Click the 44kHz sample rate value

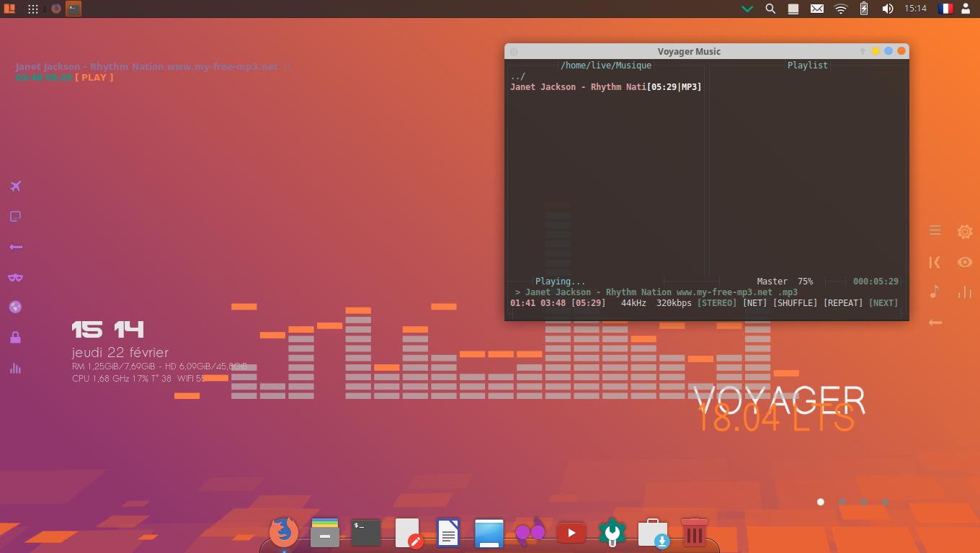pyautogui.click(x=633, y=303)
